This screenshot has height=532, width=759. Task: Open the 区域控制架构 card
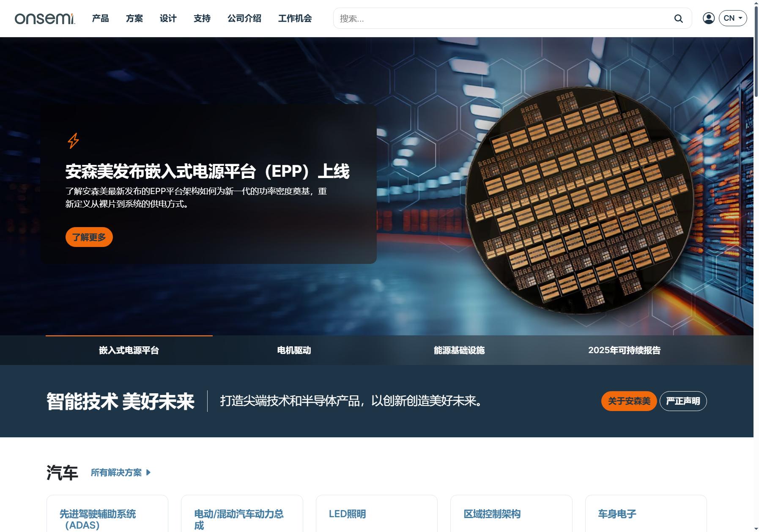coord(511,514)
